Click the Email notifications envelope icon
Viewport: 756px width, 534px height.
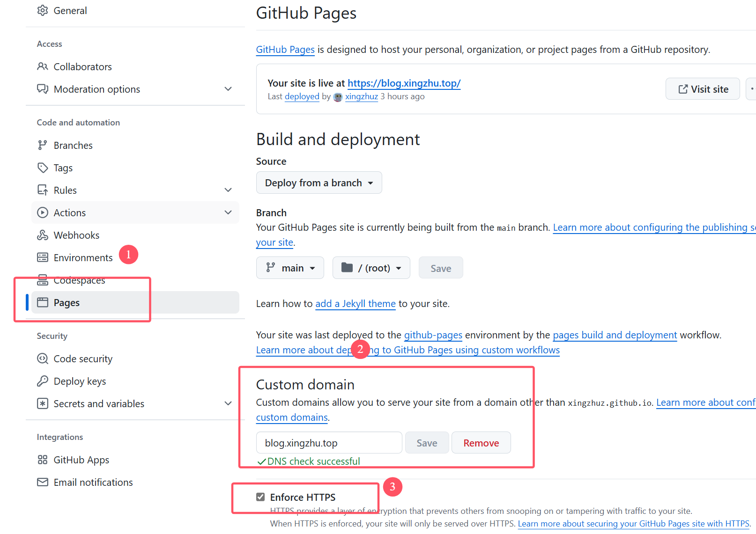pos(43,482)
